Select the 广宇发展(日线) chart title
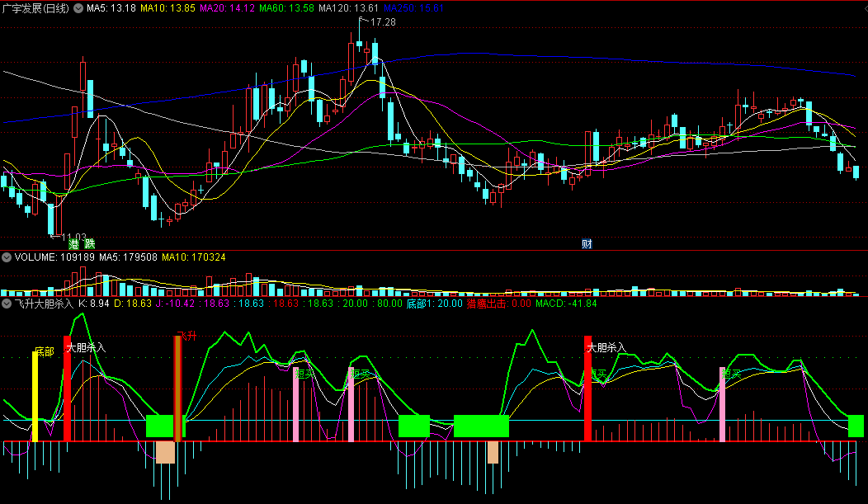Image resolution: width=868 pixels, height=504 pixels. click(x=35, y=8)
